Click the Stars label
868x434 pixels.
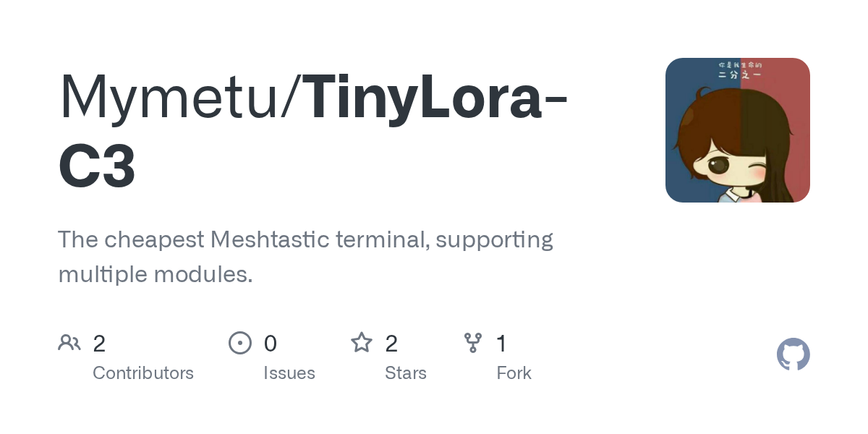[406, 373]
